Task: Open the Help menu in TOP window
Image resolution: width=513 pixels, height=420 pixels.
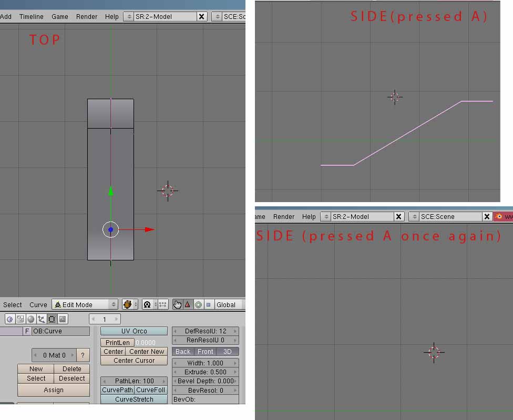Action: click(x=111, y=17)
